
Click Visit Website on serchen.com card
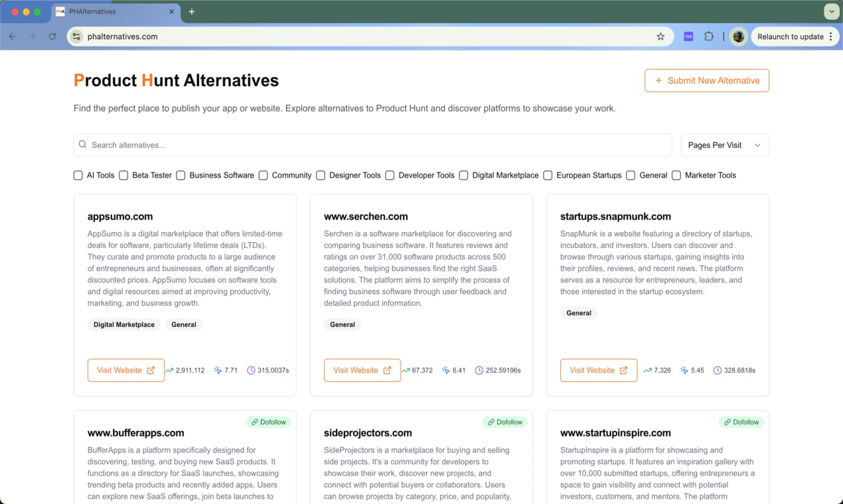[362, 370]
